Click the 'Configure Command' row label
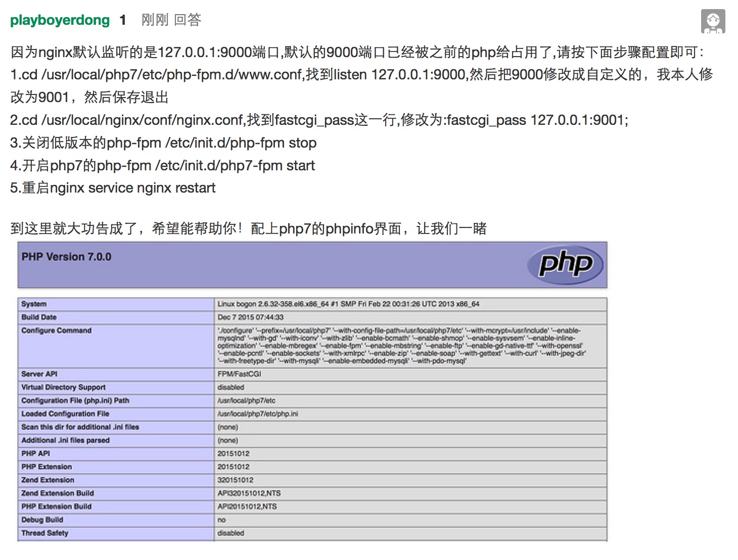This screenshot has width=738, height=560. tap(56, 330)
